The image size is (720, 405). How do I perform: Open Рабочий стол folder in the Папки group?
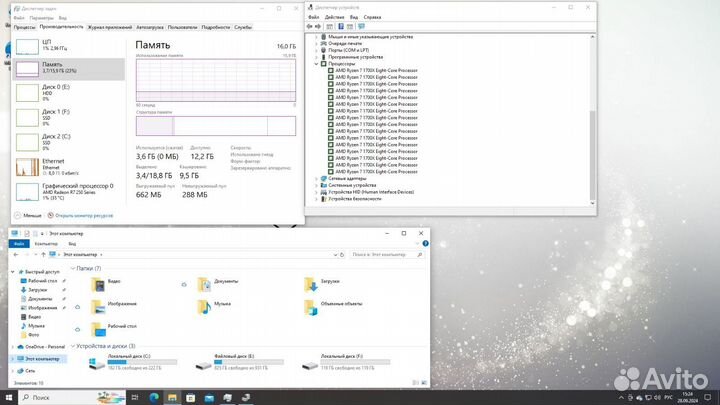113,329
